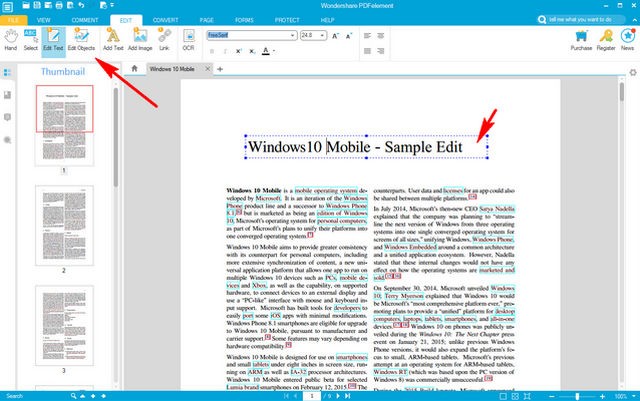640x401 pixels.
Task: Go to the first page
Action: pyautogui.click(x=286, y=396)
